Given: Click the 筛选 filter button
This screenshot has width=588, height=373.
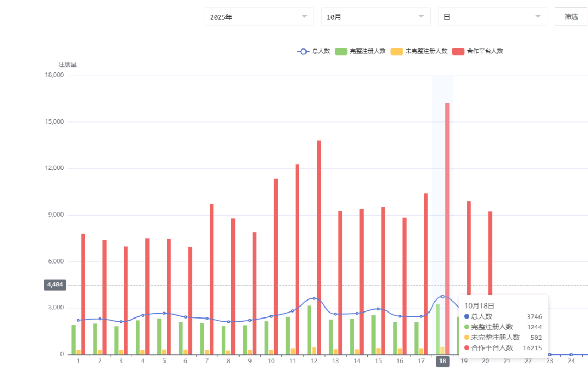Looking at the screenshot, I should (x=571, y=16).
